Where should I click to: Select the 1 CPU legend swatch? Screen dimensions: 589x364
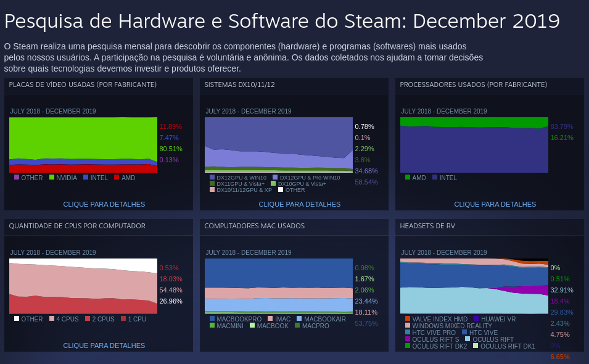click(x=123, y=318)
